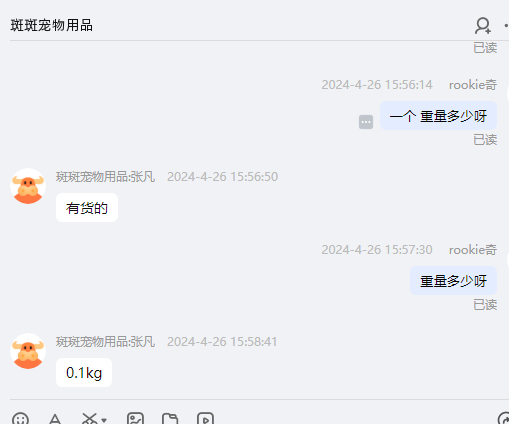Click the grey ellipsis beside 一个 重量多少呀

click(366, 122)
